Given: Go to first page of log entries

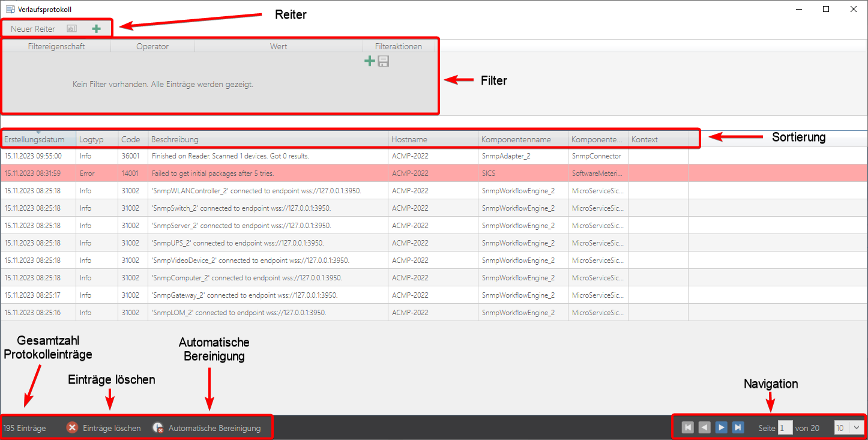Looking at the screenshot, I should pos(688,427).
